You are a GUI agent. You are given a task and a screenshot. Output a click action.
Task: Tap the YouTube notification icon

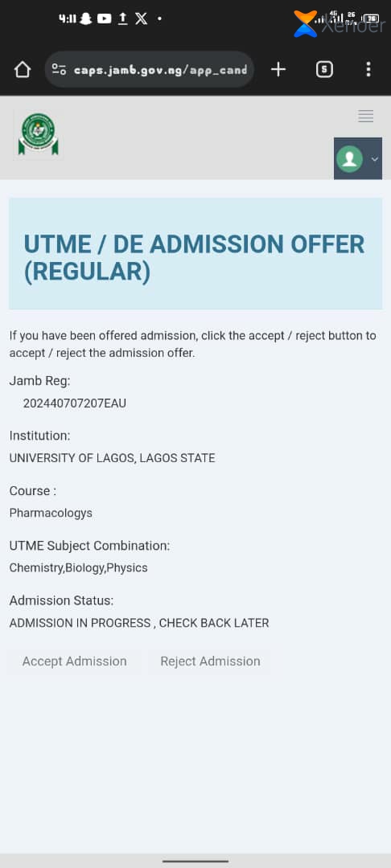click(x=104, y=18)
